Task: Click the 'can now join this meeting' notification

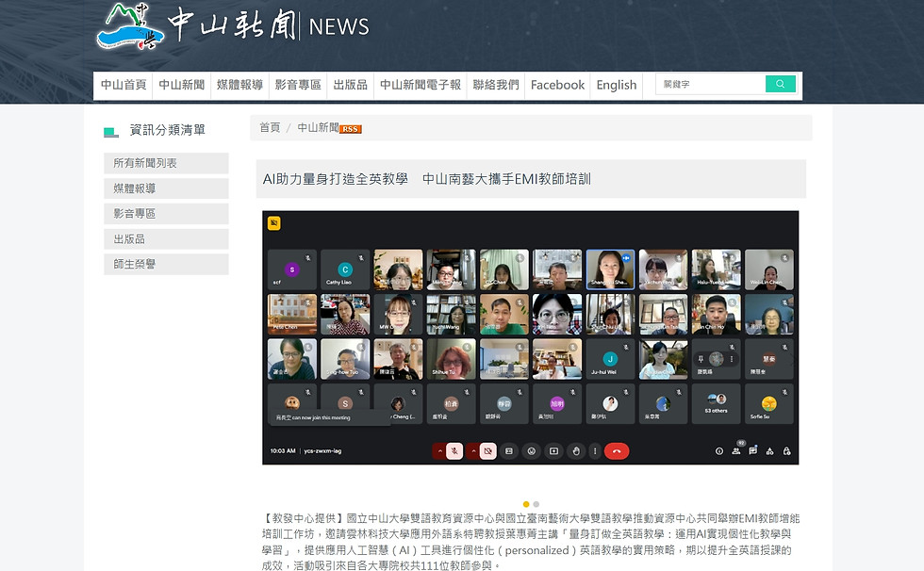Action: (x=328, y=417)
